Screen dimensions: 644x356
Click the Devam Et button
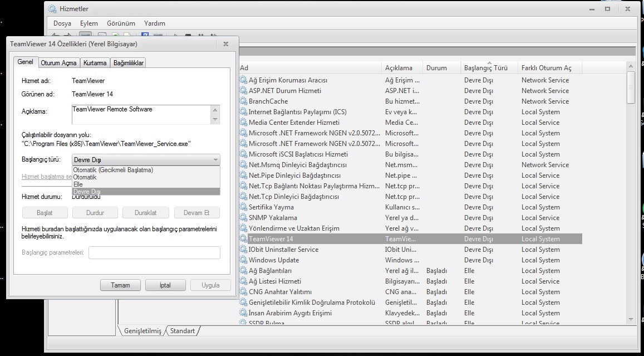196,213
